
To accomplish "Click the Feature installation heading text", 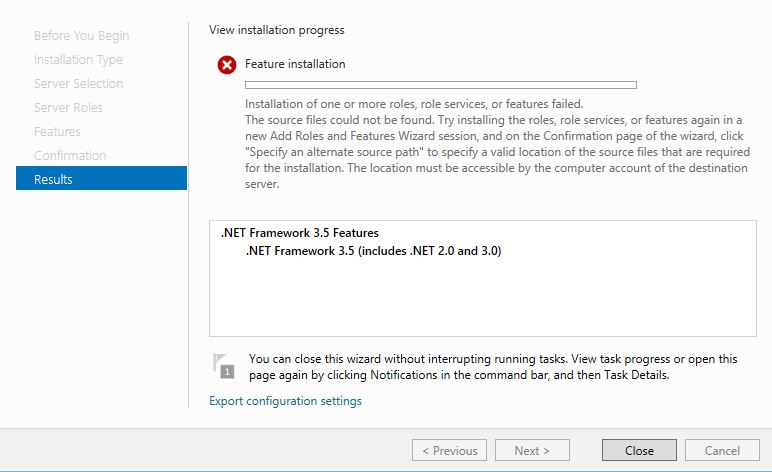I will coord(295,64).
